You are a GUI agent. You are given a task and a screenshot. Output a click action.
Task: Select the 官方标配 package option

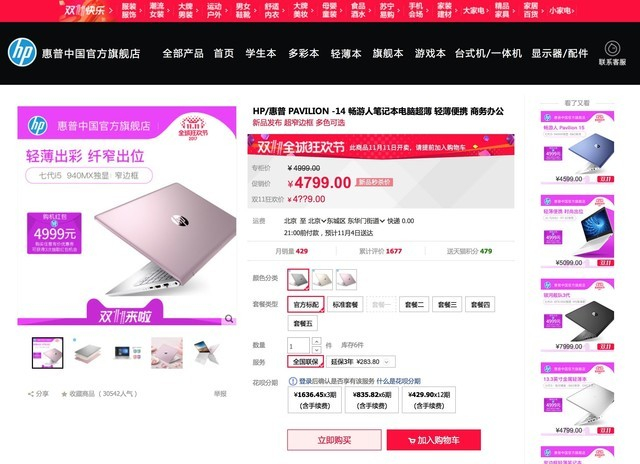coord(306,304)
